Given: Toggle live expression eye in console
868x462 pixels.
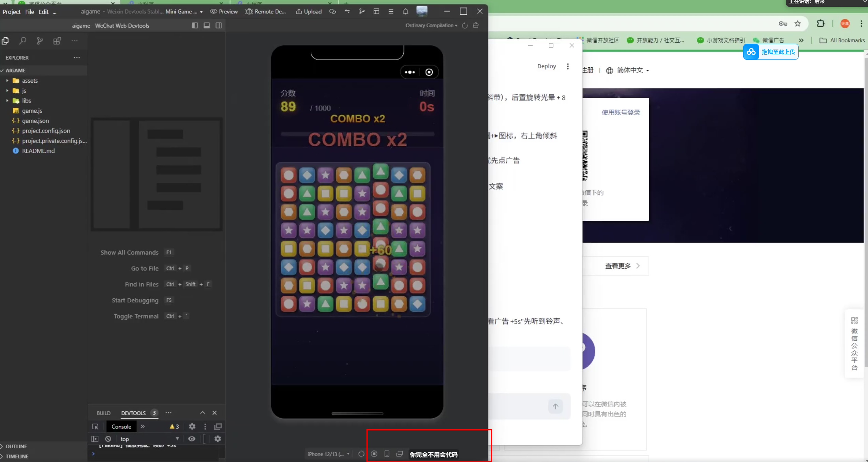Looking at the screenshot, I should (x=192, y=439).
